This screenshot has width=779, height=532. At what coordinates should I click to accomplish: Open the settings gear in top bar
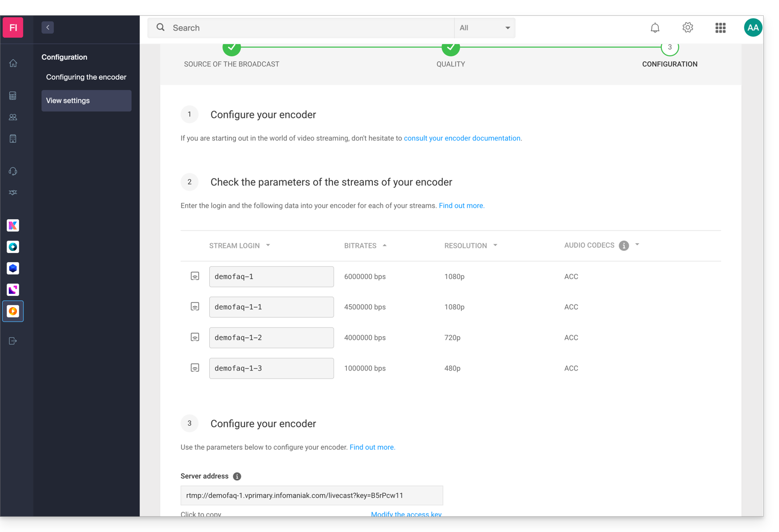pyautogui.click(x=687, y=28)
